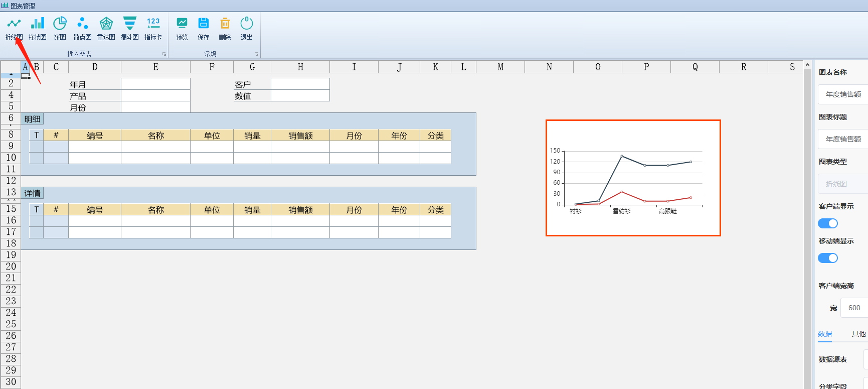The height and width of the screenshot is (389, 868).
Task: Delete the chart using 删除
Action: click(225, 29)
